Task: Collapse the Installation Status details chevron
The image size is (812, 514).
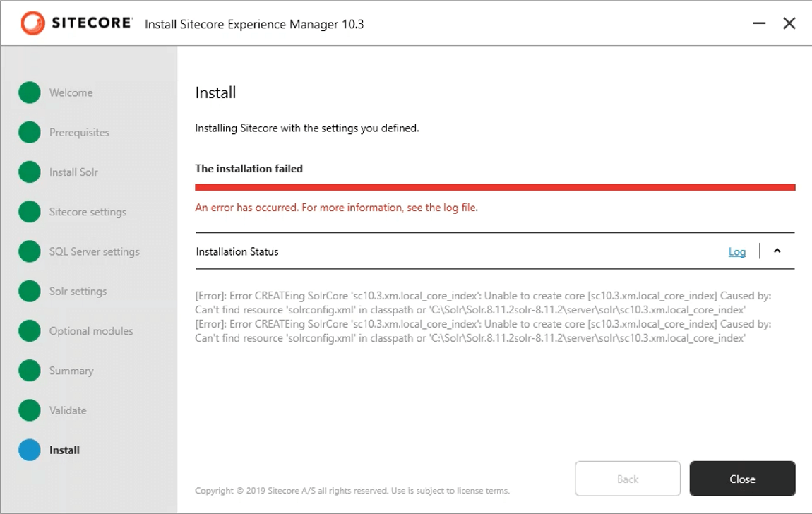Action: tap(777, 251)
